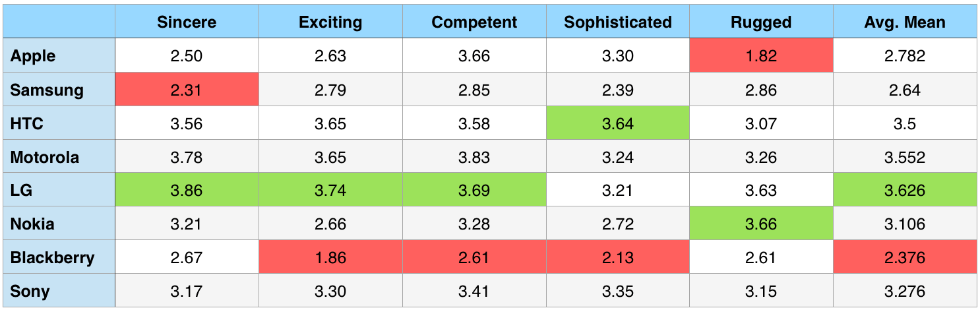
Task: Click the Sony row label
Action: (30, 292)
